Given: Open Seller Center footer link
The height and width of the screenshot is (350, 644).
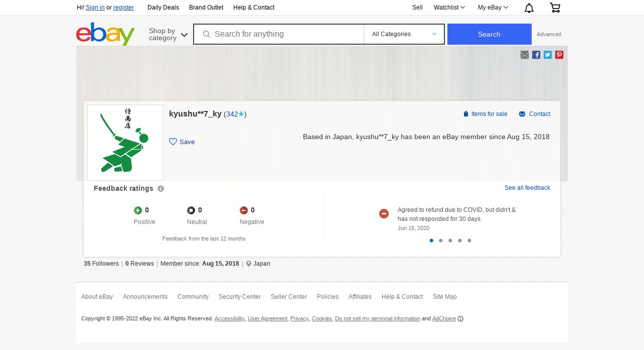Looking at the screenshot, I should click(289, 297).
